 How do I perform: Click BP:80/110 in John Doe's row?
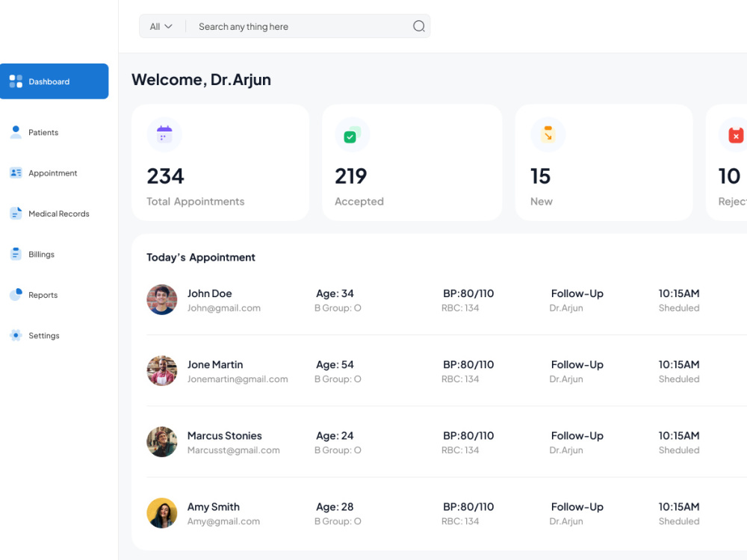coord(468,293)
